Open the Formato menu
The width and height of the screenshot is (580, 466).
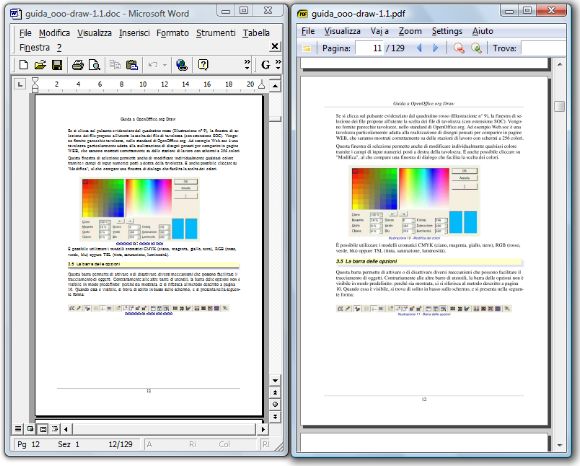click(172, 33)
